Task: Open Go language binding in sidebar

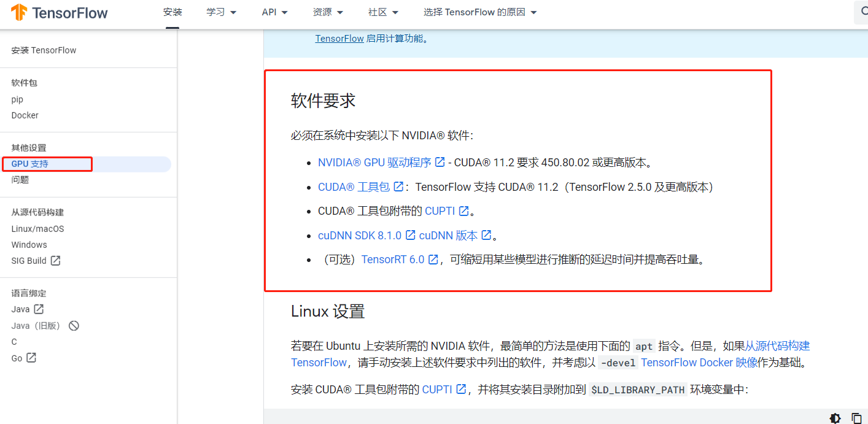Action: [17, 358]
